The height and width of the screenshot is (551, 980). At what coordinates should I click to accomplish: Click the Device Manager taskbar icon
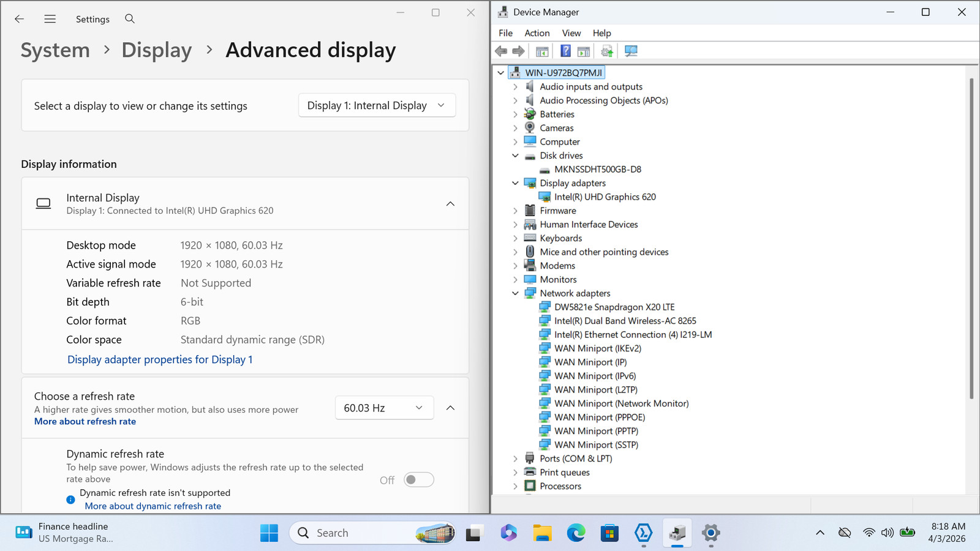(677, 533)
